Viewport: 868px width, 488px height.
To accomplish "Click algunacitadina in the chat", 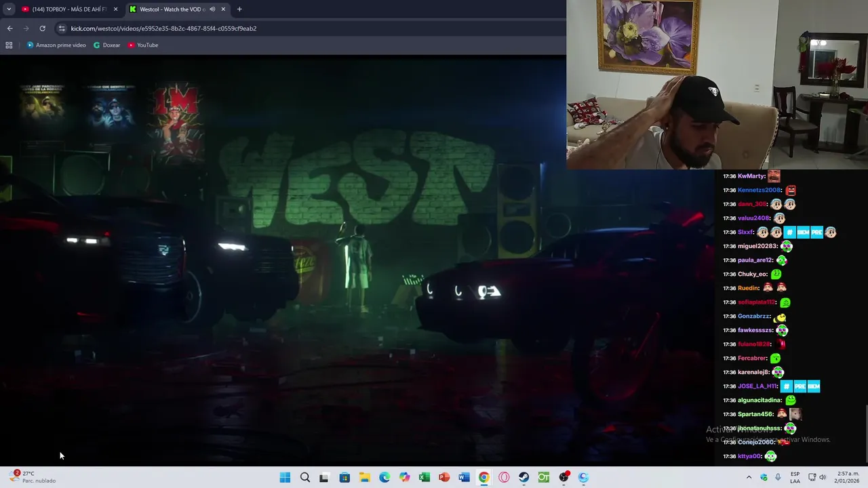I will click(x=759, y=401).
